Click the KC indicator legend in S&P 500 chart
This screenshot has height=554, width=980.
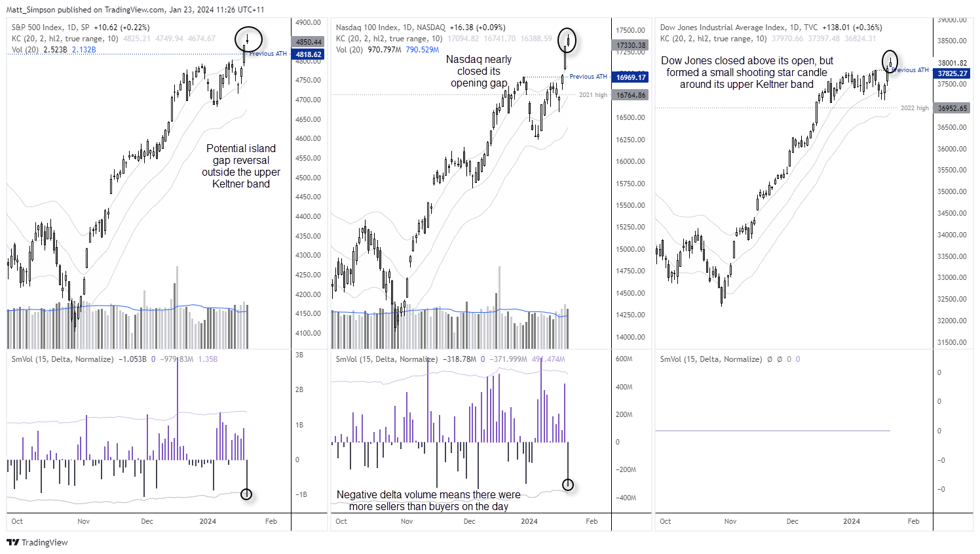tap(113, 39)
